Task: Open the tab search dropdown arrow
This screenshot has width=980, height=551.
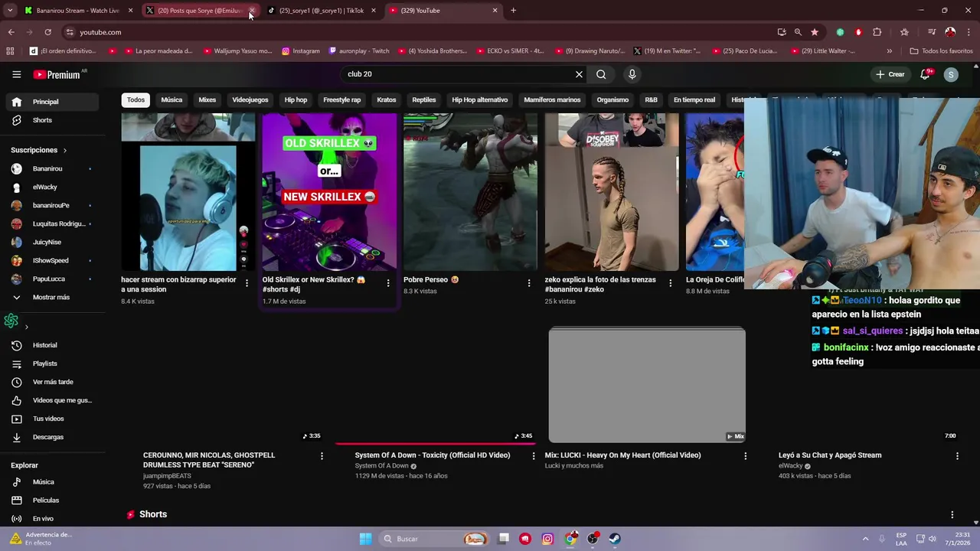Action: click(10, 11)
